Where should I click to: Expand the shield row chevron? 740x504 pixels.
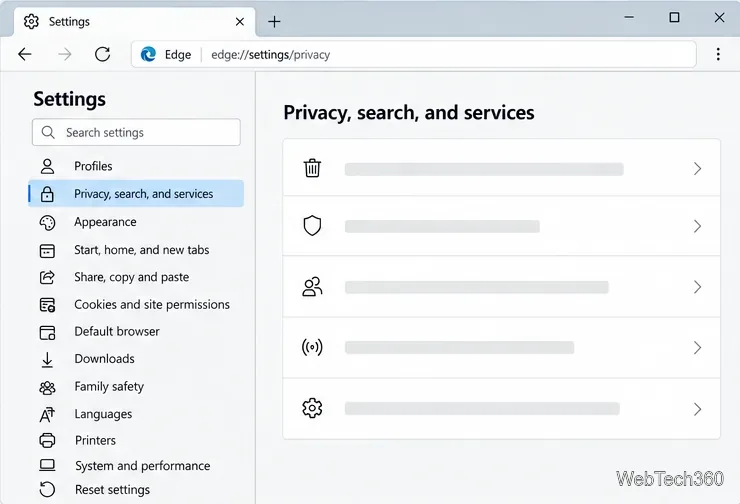[698, 227]
